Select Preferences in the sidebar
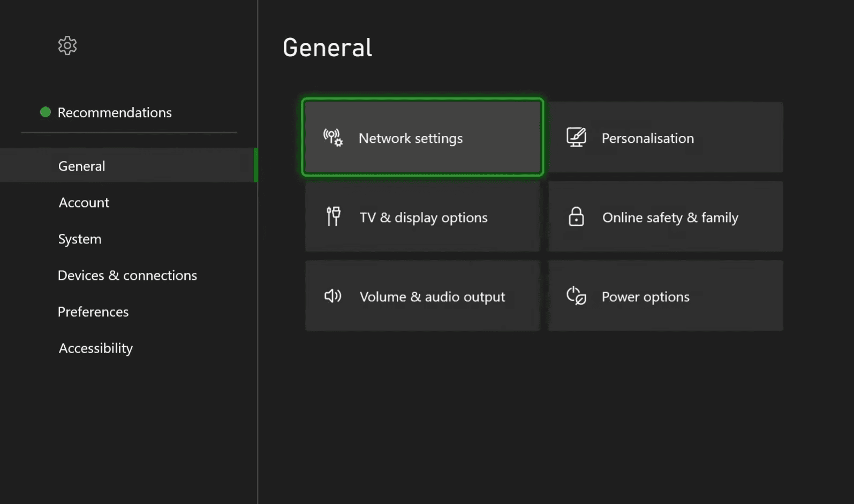The height and width of the screenshot is (504, 854). [93, 311]
